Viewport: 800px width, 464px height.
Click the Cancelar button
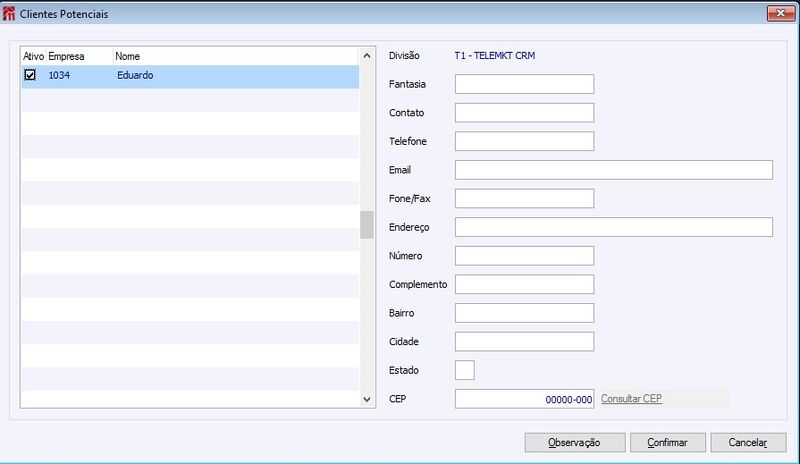pos(748,443)
